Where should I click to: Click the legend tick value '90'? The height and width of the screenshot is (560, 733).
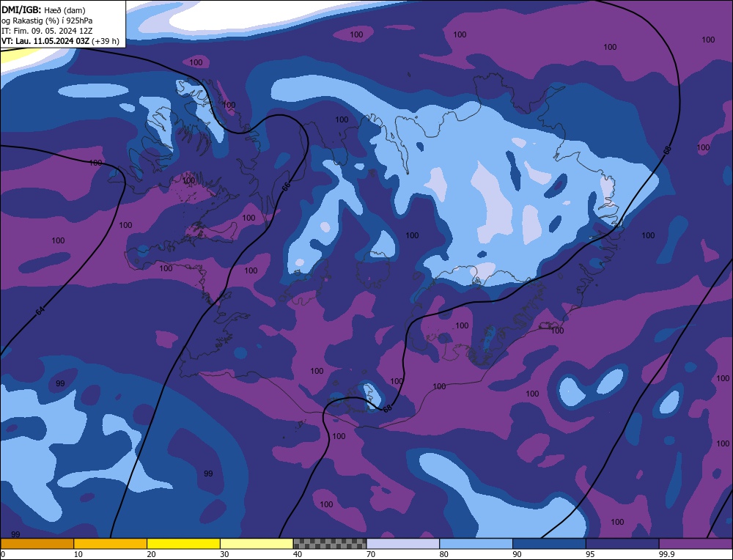[517, 554]
